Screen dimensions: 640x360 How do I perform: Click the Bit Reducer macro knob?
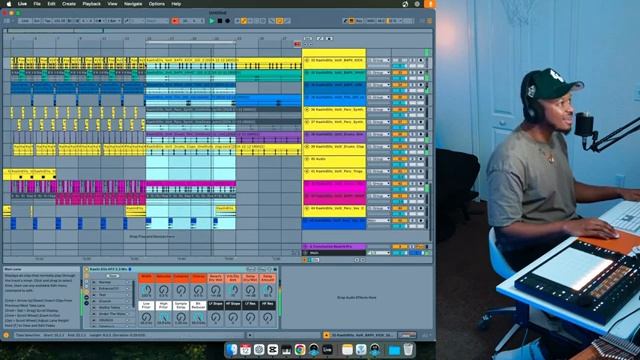pos(198,317)
